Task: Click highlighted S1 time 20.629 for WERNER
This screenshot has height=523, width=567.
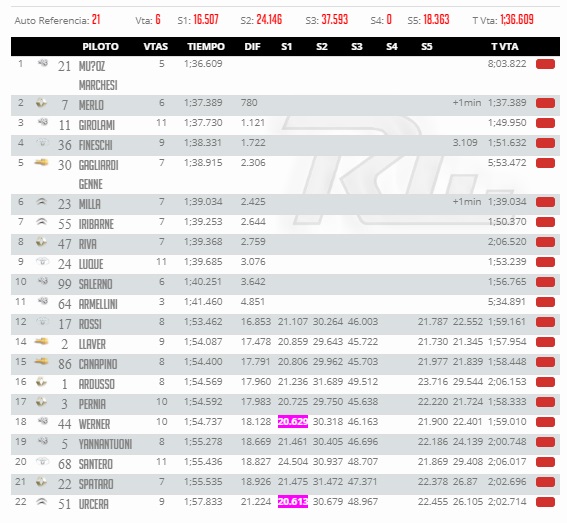Action: [x=293, y=421]
